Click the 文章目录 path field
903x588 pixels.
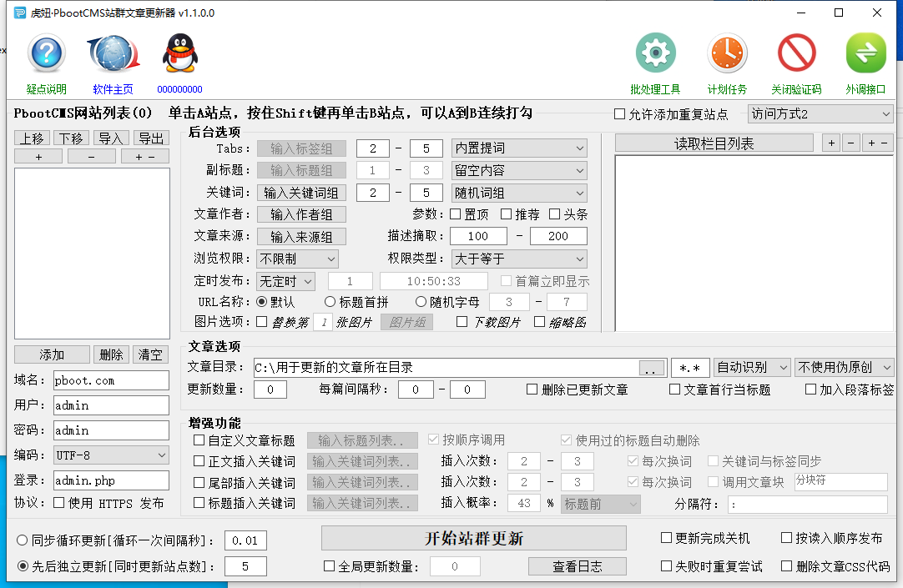[x=446, y=368]
